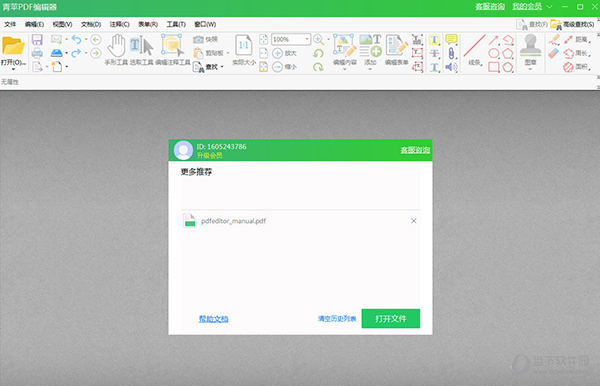
Task: Open the Tools (工具) menu
Action: pyautogui.click(x=176, y=24)
